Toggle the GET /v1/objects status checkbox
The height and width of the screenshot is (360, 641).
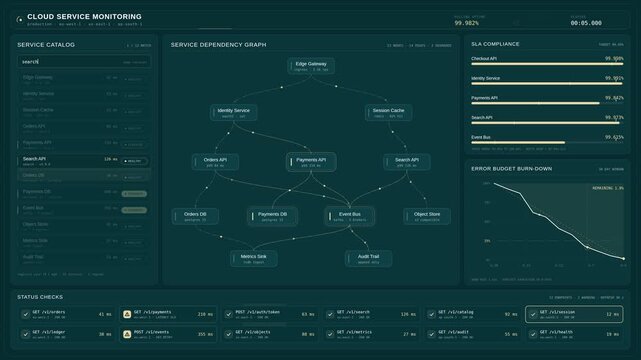tap(229, 334)
